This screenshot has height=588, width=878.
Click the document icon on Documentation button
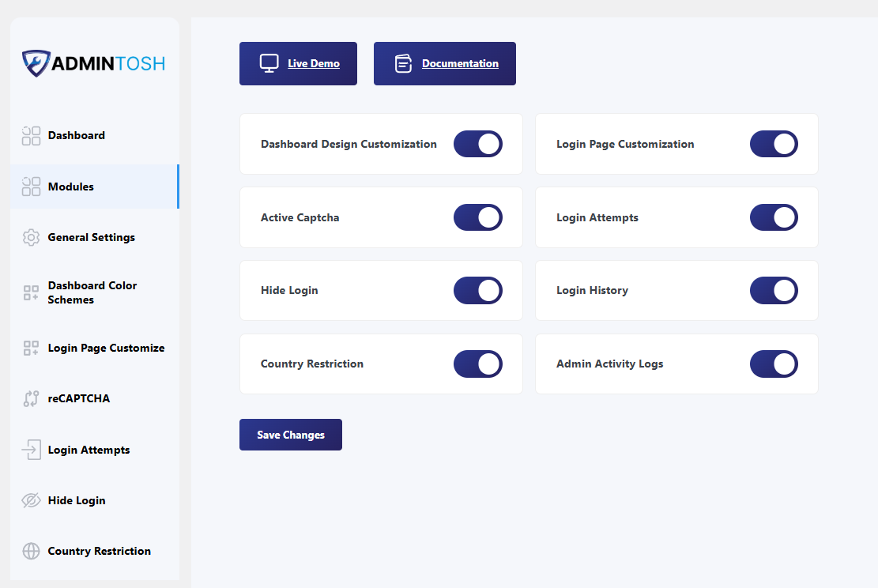pyautogui.click(x=403, y=63)
